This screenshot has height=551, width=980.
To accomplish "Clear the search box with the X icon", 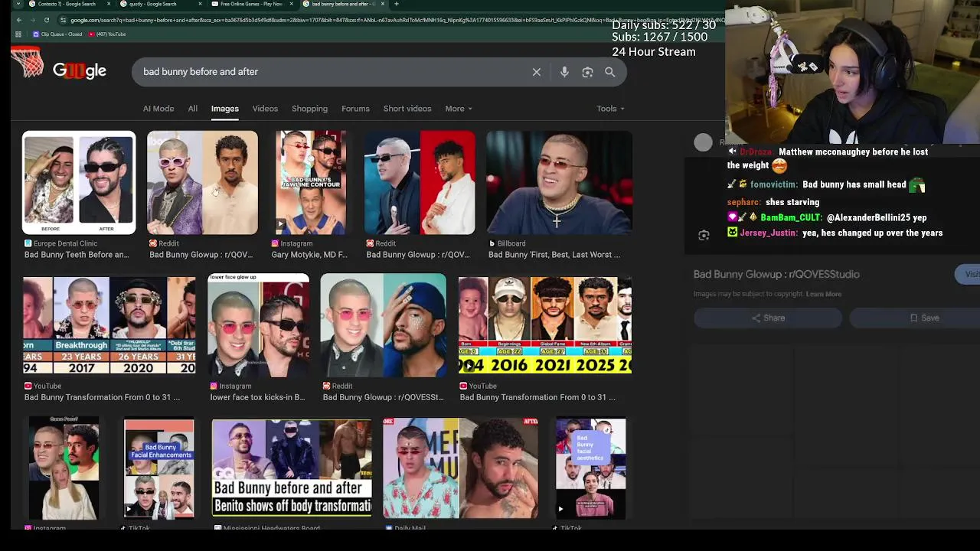I will (x=537, y=72).
